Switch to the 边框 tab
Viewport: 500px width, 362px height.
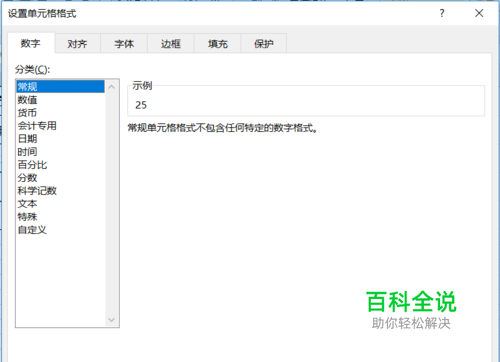coord(171,44)
